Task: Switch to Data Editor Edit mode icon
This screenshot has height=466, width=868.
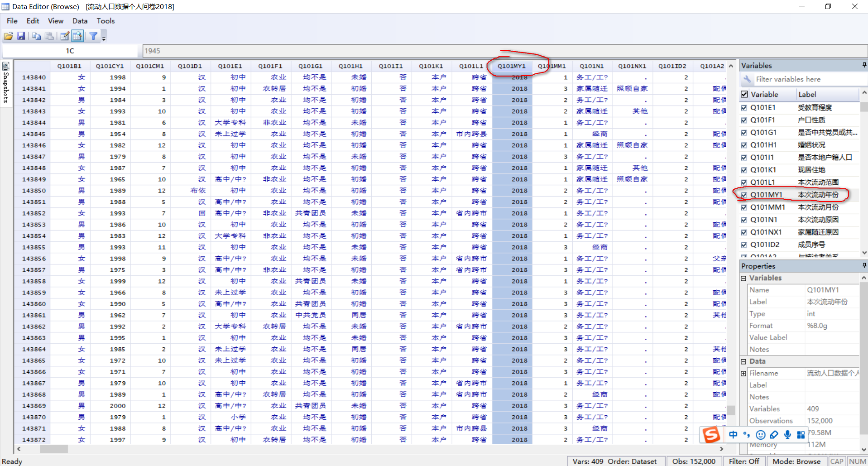Action: click(x=65, y=36)
